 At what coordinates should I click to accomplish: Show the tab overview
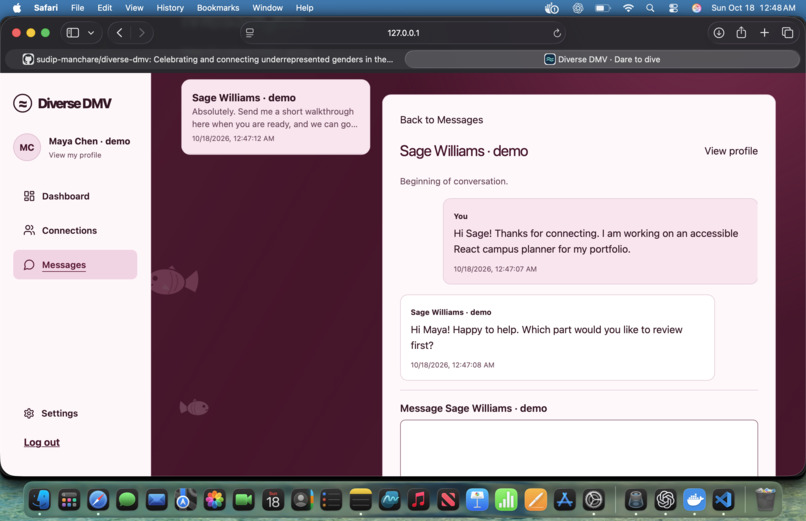pos(787,33)
